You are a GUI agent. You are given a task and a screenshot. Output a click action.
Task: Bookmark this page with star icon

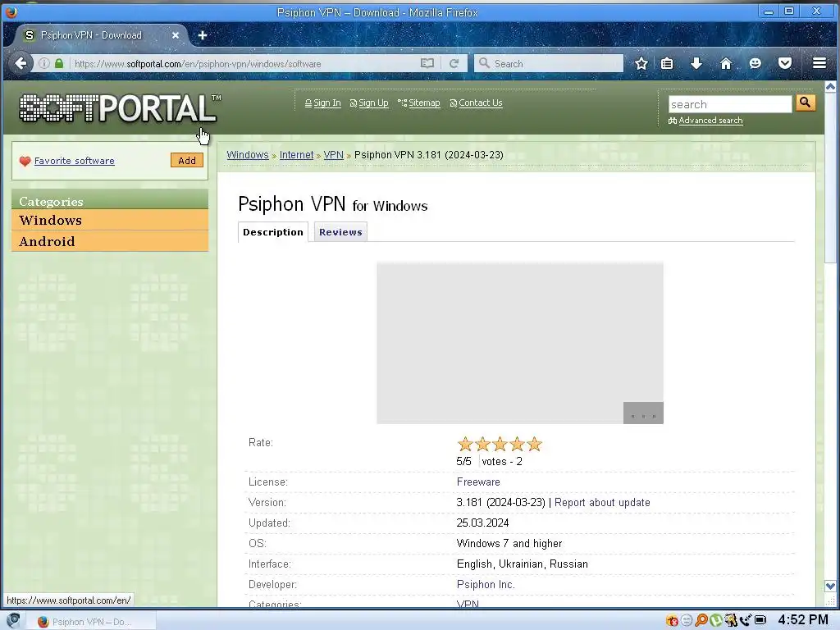[x=641, y=63]
